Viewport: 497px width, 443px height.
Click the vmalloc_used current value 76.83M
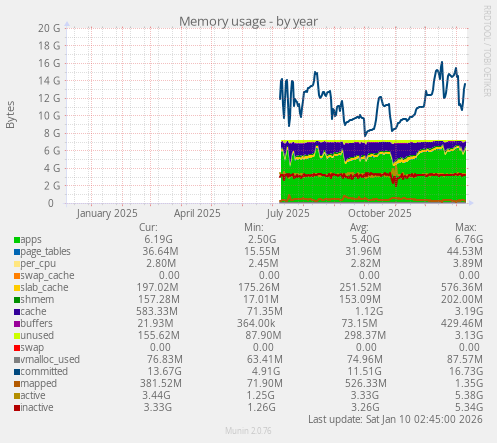tap(165, 359)
